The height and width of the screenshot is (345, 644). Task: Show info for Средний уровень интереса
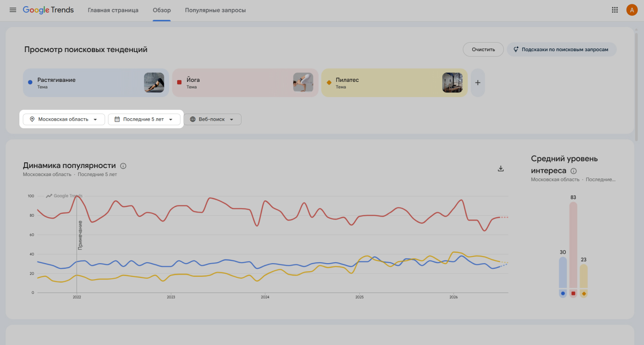(x=573, y=171)
